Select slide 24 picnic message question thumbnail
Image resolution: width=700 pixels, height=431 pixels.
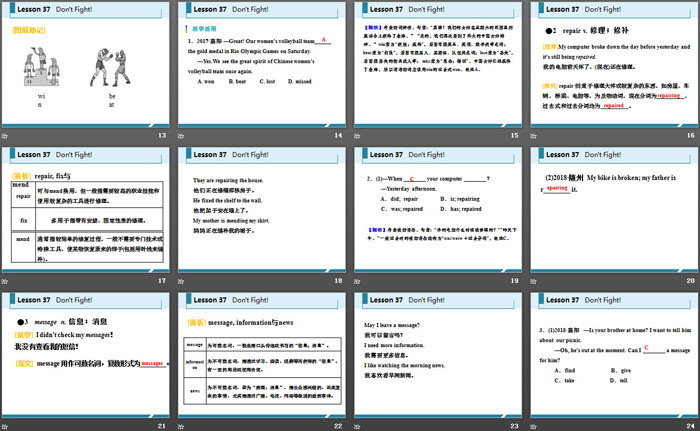pyautogui.click(x=614, y=355)
